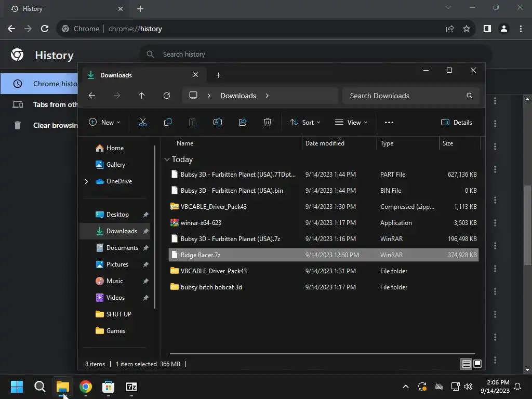Open the View dropdown menu

[x=351, y=123]
